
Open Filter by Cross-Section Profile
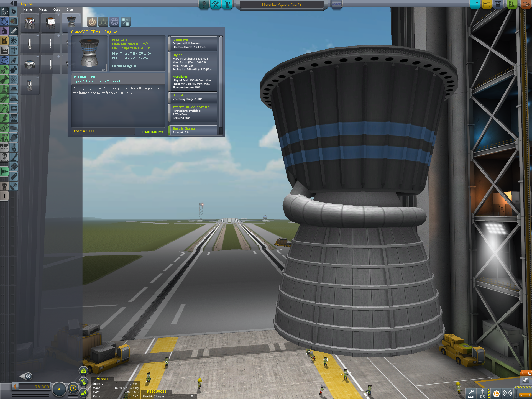(4, 21)
